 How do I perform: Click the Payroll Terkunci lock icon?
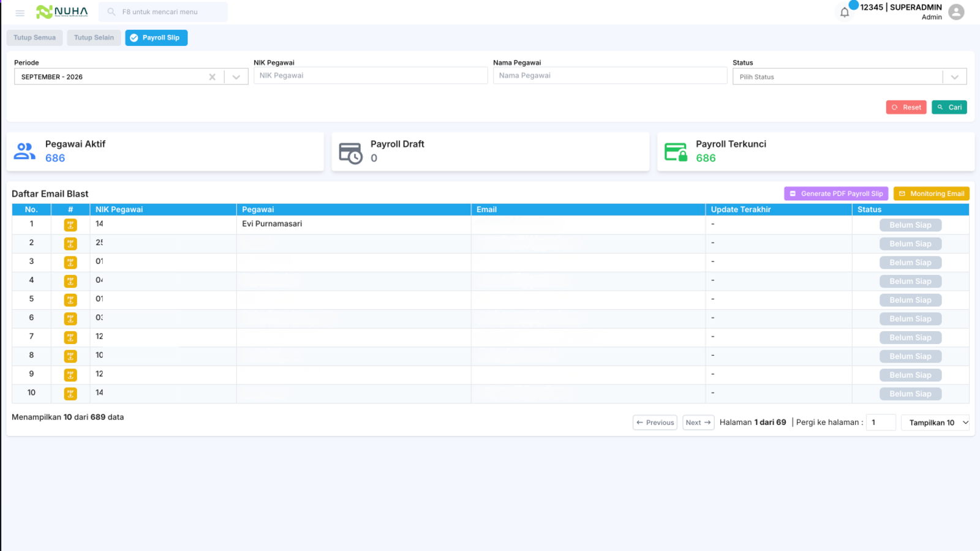pos(676,152)
